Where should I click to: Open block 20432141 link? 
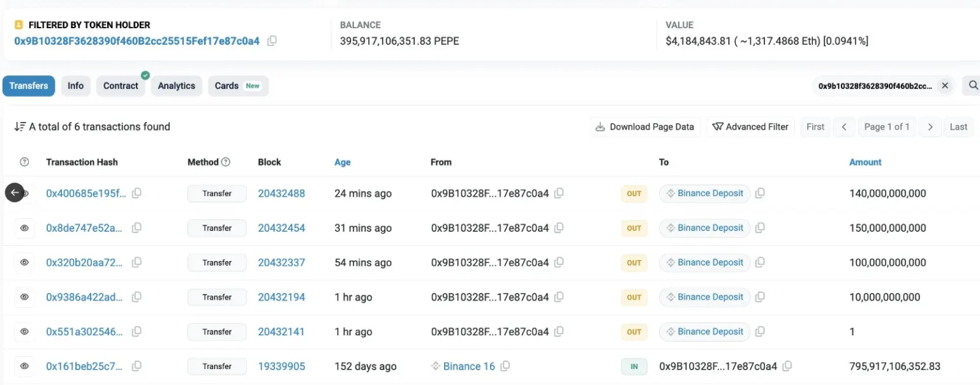[x=281, y=332]
